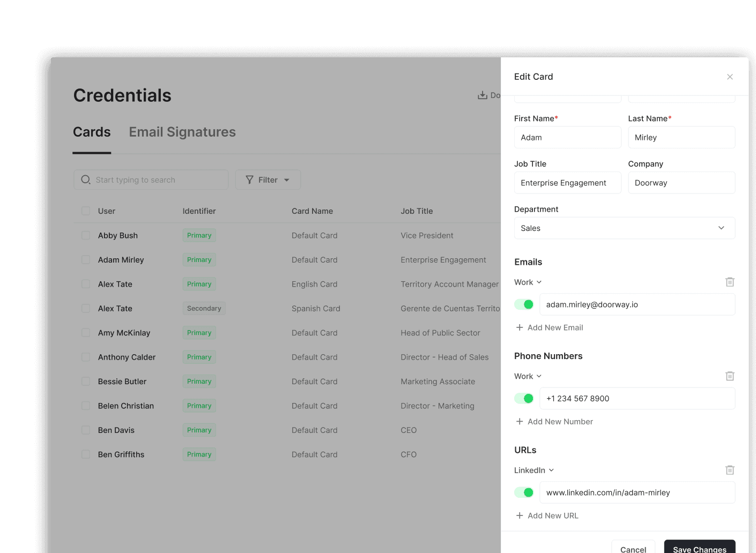Click the plus icon beside Add New Email
This screenshot has height=553, width=756.
coord(520,327)
